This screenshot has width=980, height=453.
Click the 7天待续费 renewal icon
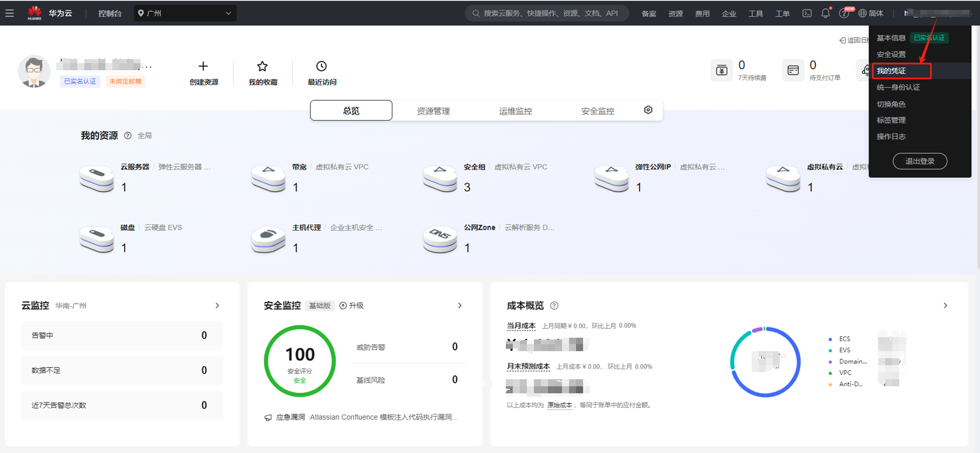tap(722, 70)
